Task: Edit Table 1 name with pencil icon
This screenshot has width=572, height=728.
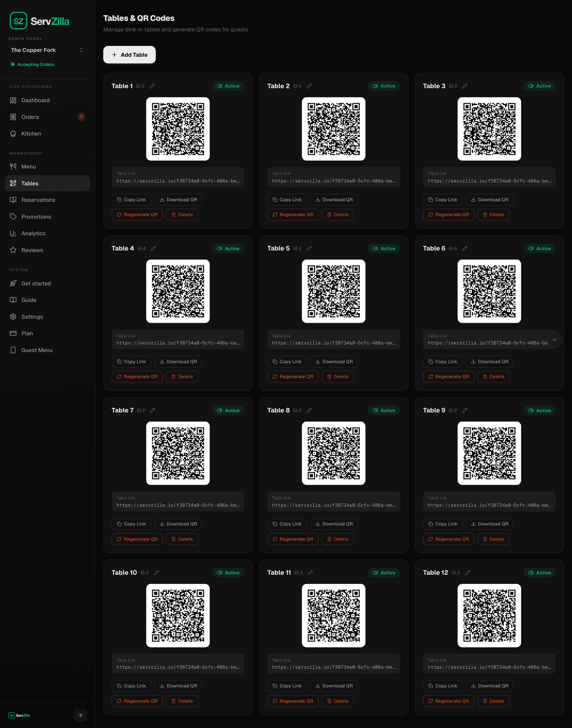Action: [x=152, y=86]
